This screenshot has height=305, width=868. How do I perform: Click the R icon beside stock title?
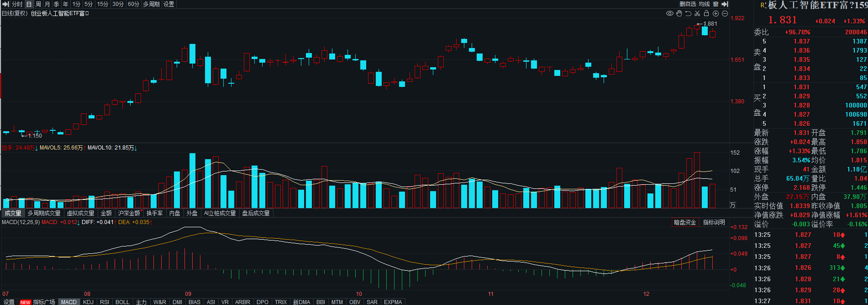(763, 5)
